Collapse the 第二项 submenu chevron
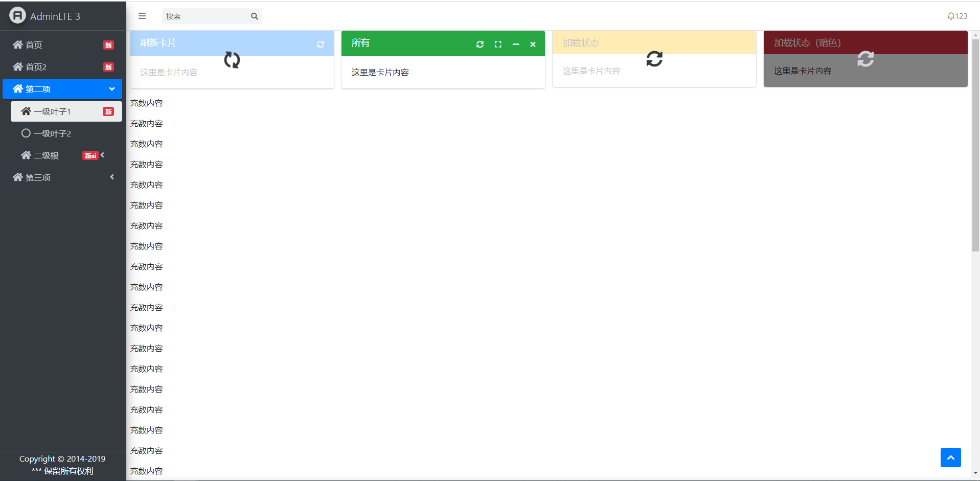The width and height of the screenshot is (980, 481). point(111,88)
